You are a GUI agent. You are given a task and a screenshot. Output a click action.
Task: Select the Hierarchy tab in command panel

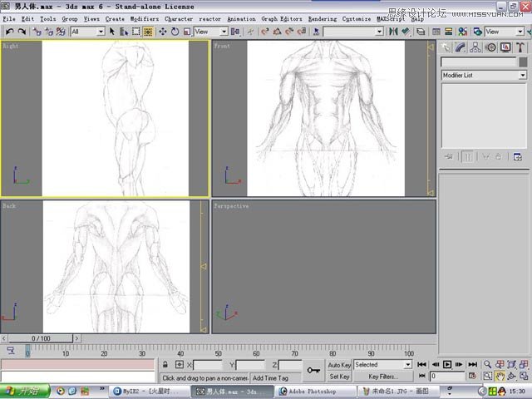(475, 47)
